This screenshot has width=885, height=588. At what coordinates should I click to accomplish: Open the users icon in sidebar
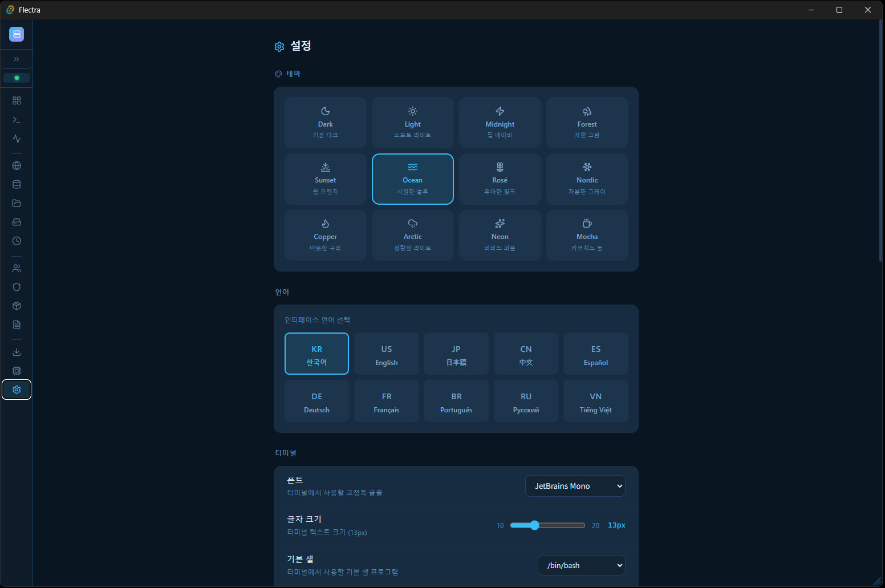pos(17,268)
